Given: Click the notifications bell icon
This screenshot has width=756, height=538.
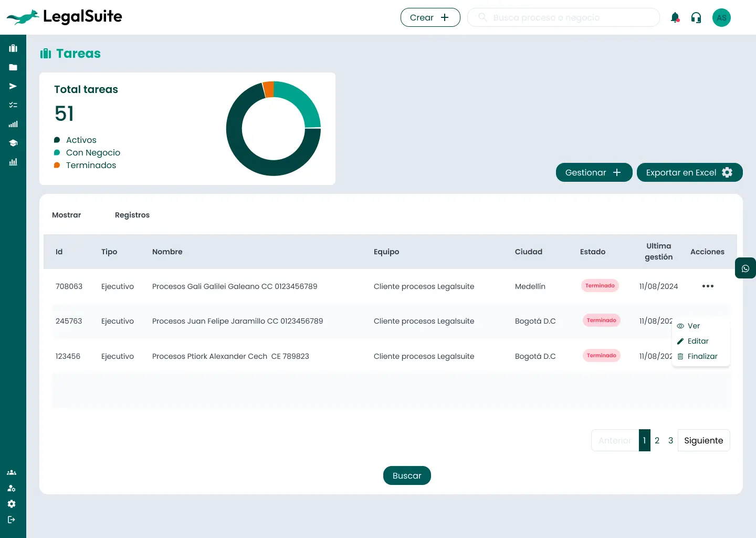Looking at the screenshot, I should tap(675, 18).
